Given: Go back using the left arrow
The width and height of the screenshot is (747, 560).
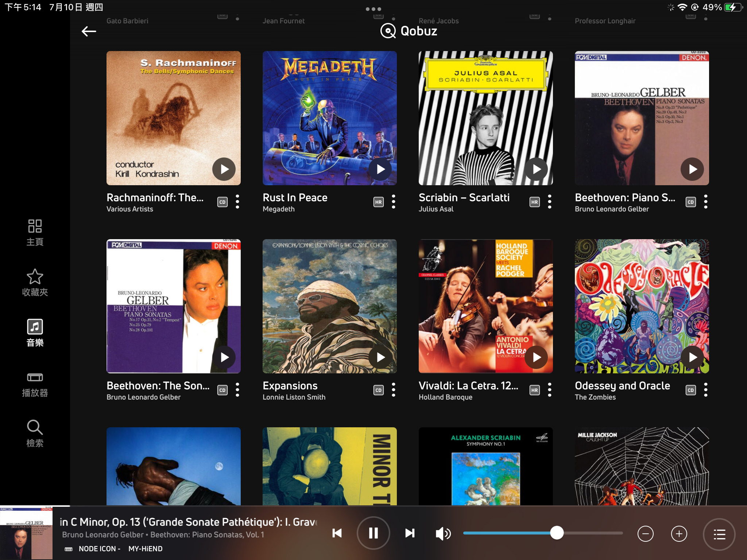Looking at the screenshot, I should click(89, 31).
